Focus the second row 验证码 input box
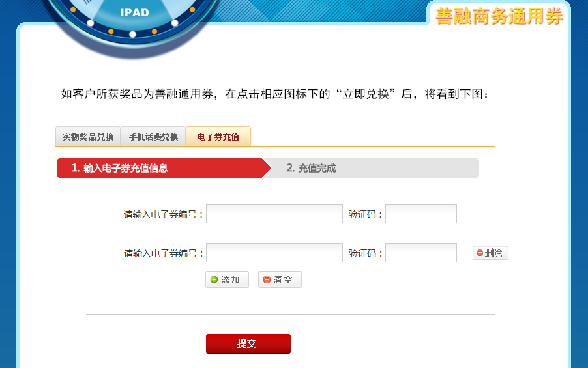Image resolution: width=588 pixels, height=368 pixels. 420,253
